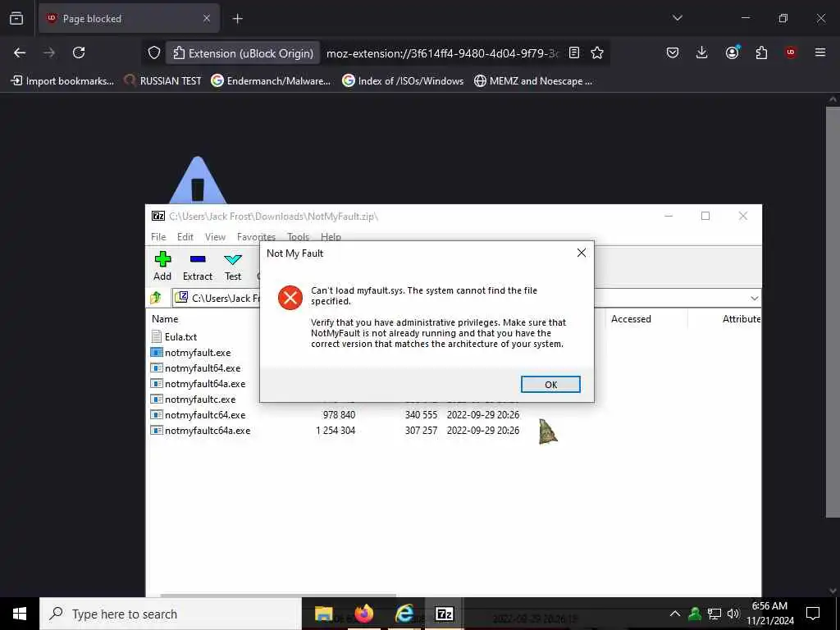840x630 pixels.
Task: Close the Page blocked tab
Action: click(207, 19)
